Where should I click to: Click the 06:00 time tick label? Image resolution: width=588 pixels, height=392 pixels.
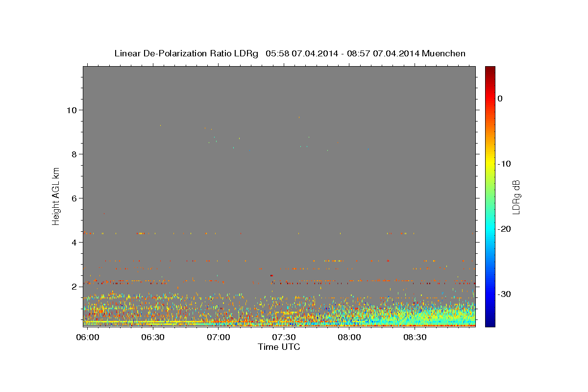pyautogui.click(x=88, y=337)
